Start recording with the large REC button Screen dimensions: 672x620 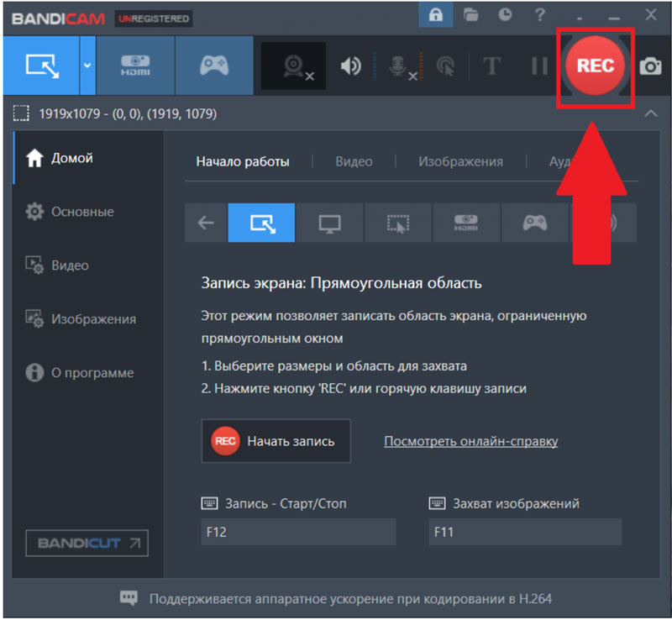596,66
